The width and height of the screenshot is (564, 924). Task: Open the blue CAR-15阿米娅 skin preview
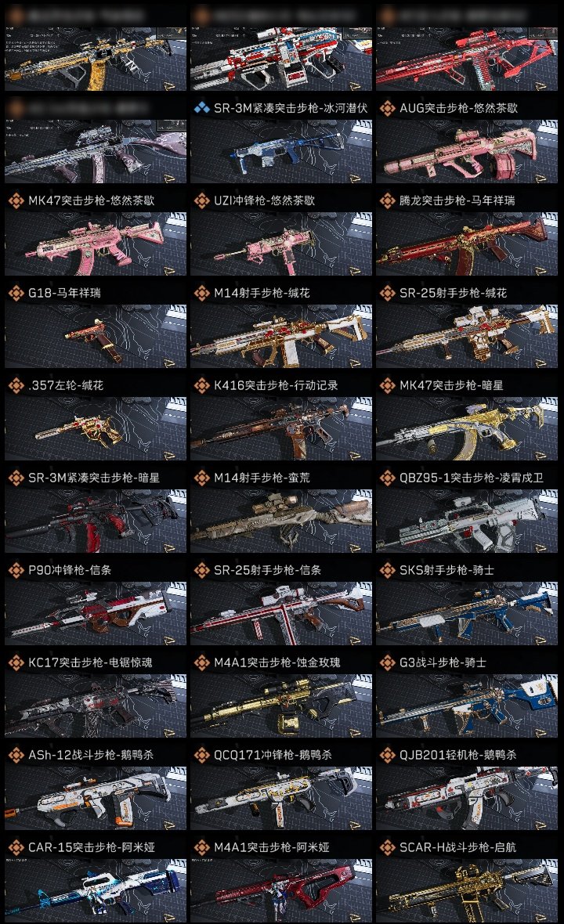click(x=96, y=890)
